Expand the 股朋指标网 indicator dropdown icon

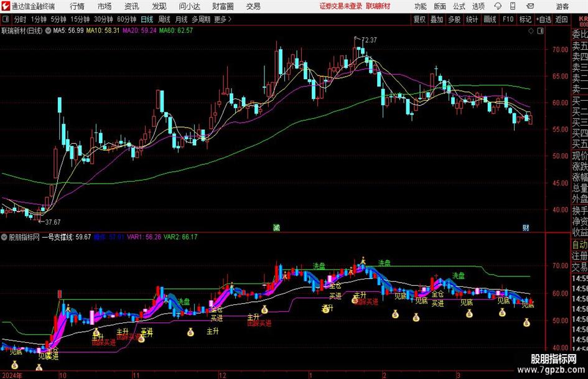point(4,237)
